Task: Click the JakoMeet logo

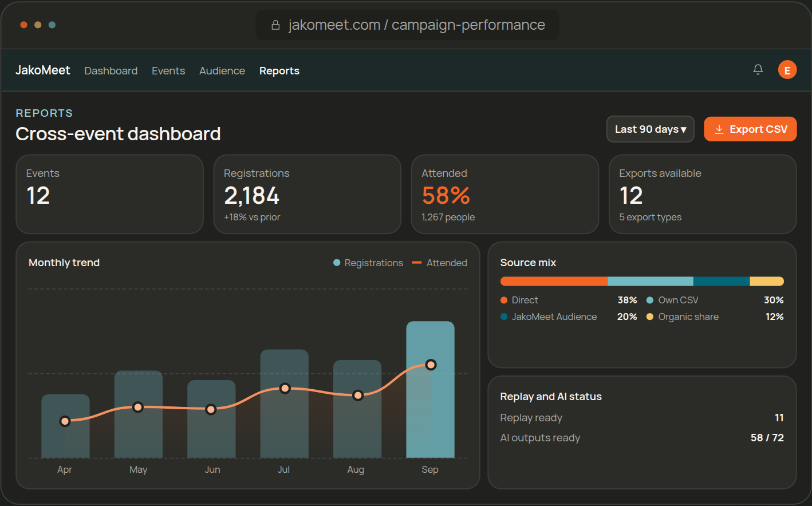Action: (43, 70)
